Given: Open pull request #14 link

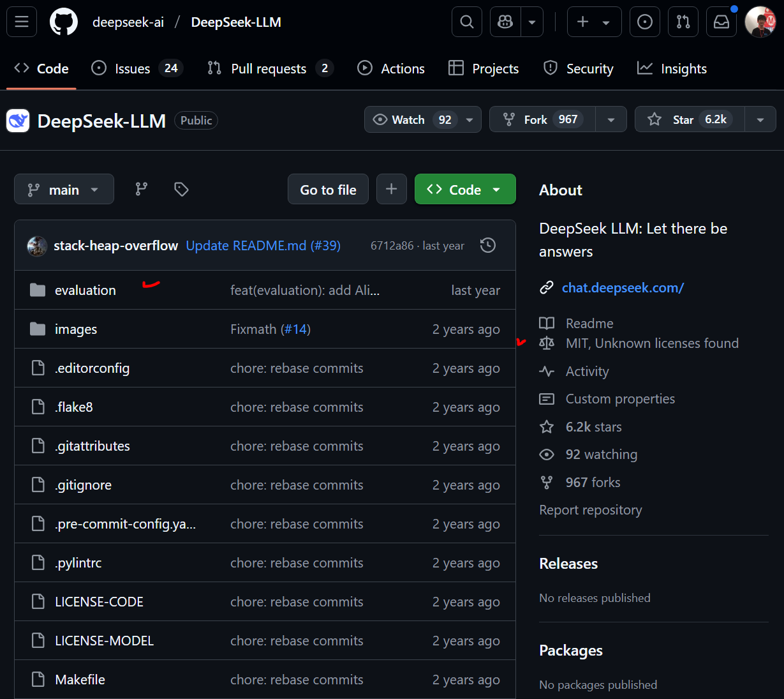Looking at the screenshot, I should (x=295, y=329).
